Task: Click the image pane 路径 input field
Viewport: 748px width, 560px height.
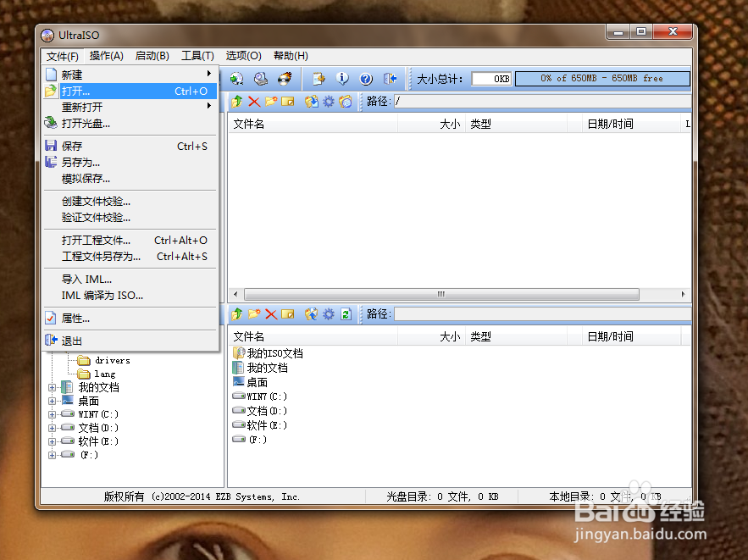Action: tap(542, 101)
